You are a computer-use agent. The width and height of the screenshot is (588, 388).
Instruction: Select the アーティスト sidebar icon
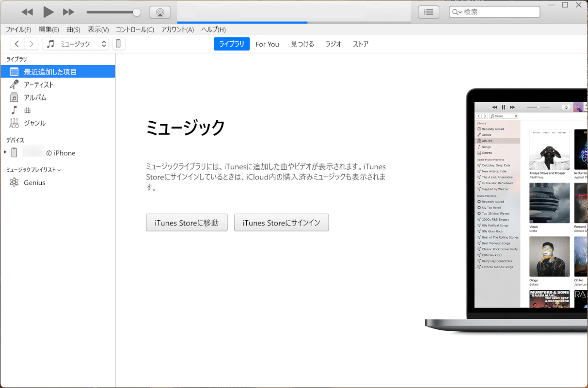click(x=14, y=84)
